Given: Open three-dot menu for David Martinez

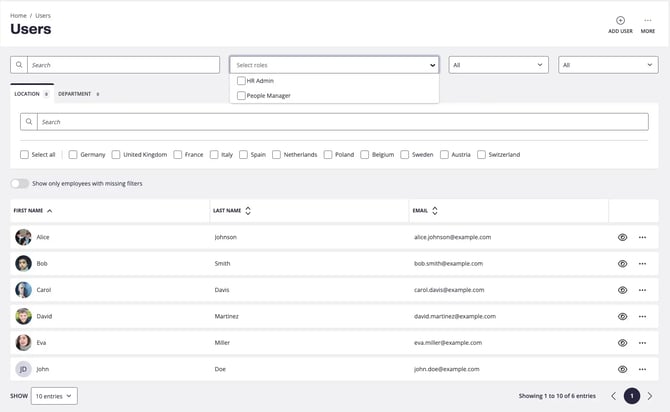Looking at the screenshot, I should click(x=642, y=317).
